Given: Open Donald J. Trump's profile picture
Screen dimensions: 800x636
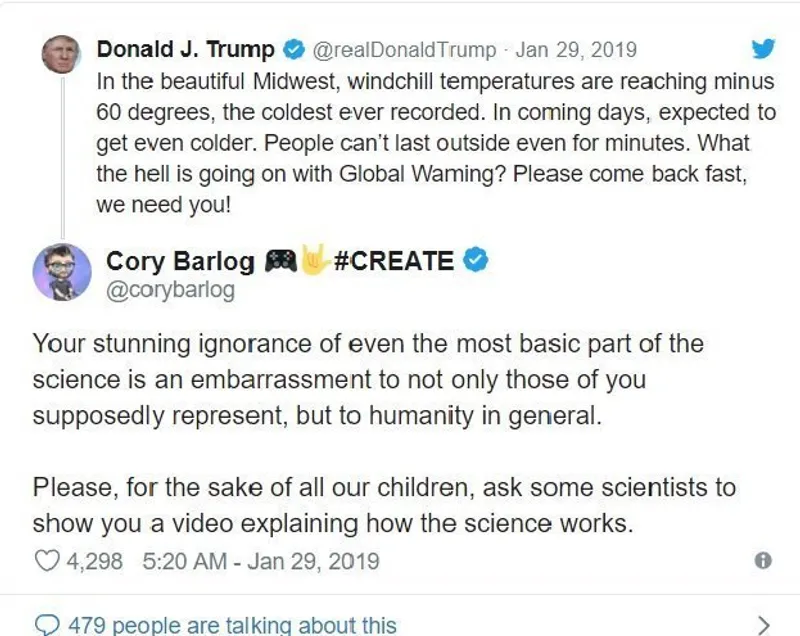Looking at the screenshot, I should point(60,55).
